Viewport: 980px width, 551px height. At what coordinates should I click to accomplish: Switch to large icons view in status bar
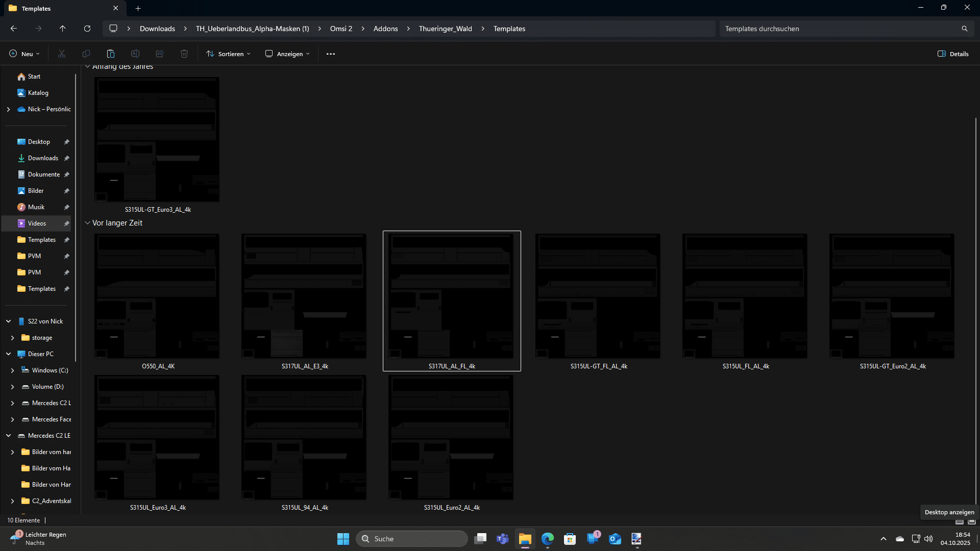click(971, 521)
